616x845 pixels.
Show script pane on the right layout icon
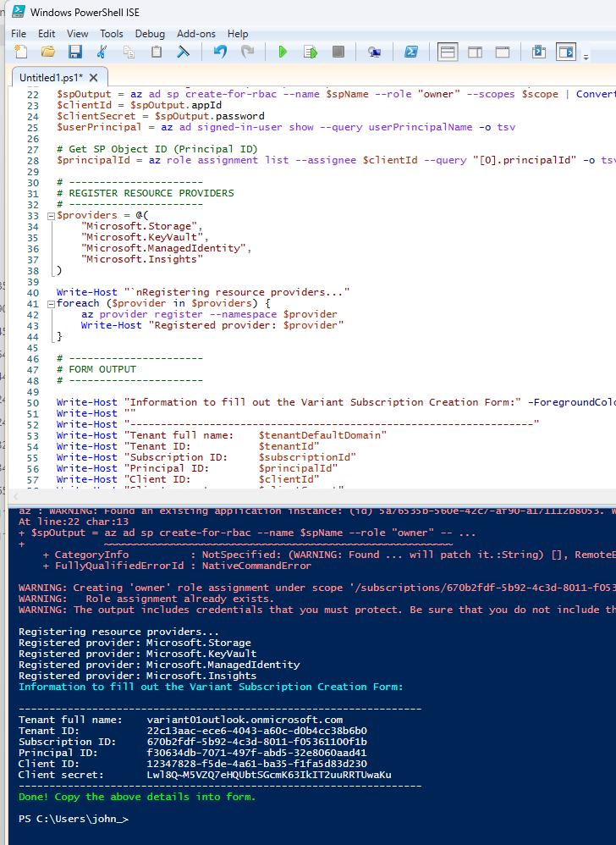coord(475,52)
